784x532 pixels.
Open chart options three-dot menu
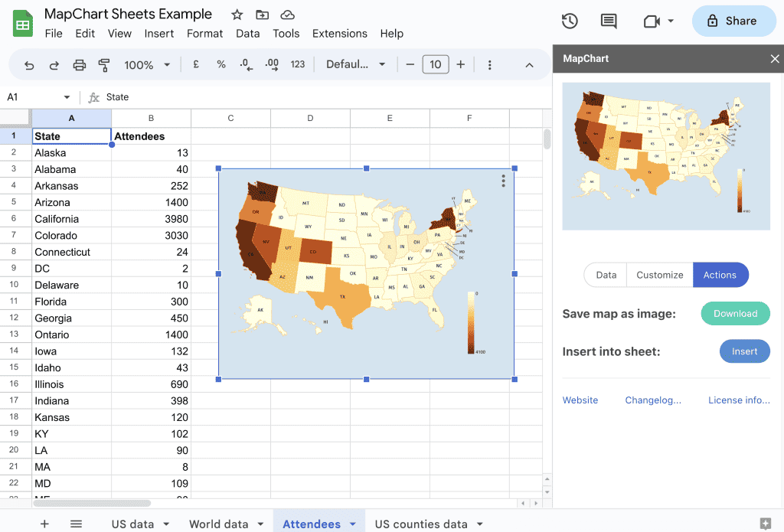click(504, 181)
